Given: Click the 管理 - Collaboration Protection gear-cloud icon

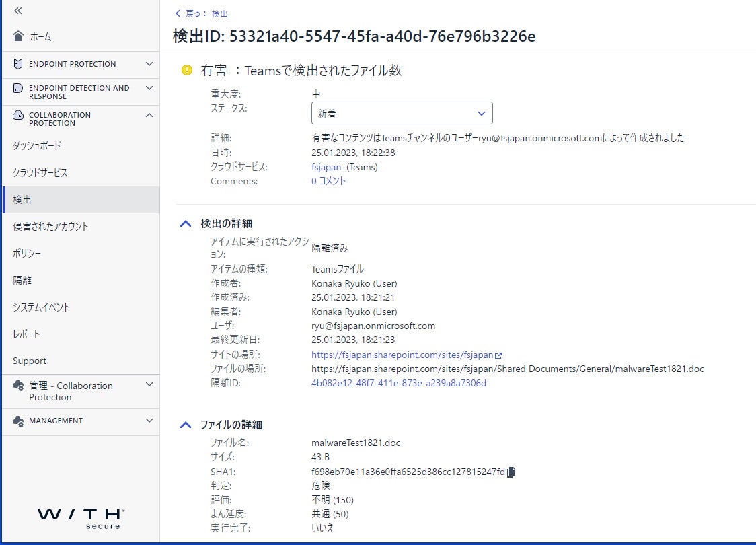Looking at the screenshot, I should [x=18, y=386].
